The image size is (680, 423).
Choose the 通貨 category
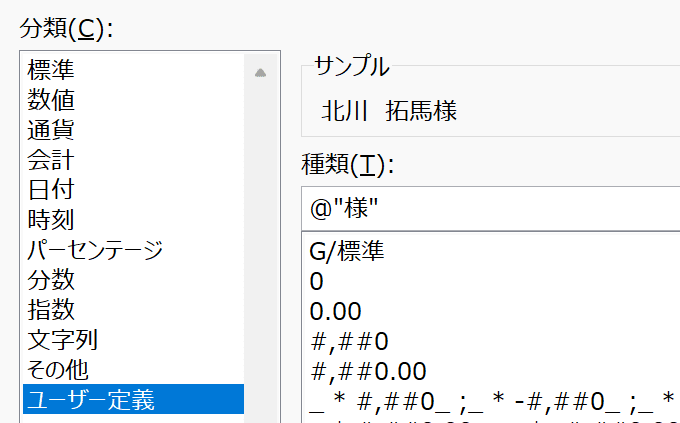tap(134, 129)
